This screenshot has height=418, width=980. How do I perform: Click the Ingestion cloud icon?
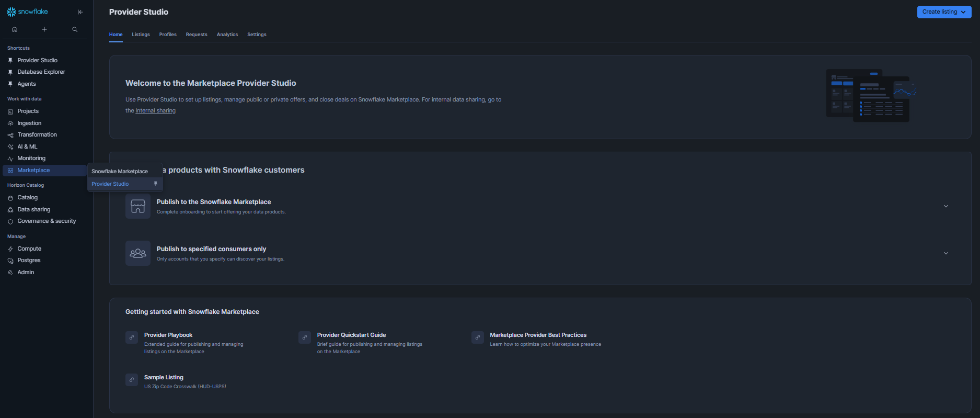(10, 123)
